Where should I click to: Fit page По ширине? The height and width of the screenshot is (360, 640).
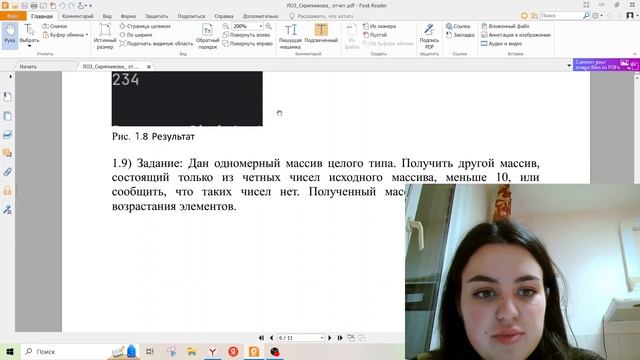(136, 35)
